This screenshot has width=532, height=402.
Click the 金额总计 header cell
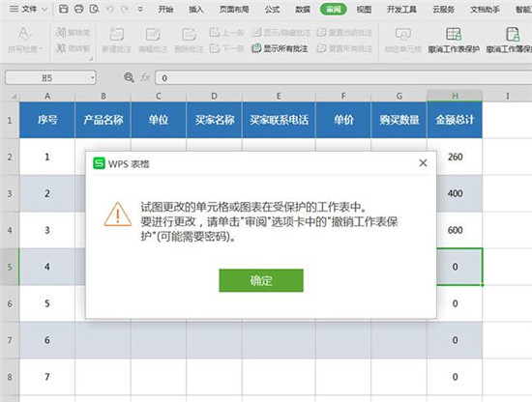[x=455, y=120]
